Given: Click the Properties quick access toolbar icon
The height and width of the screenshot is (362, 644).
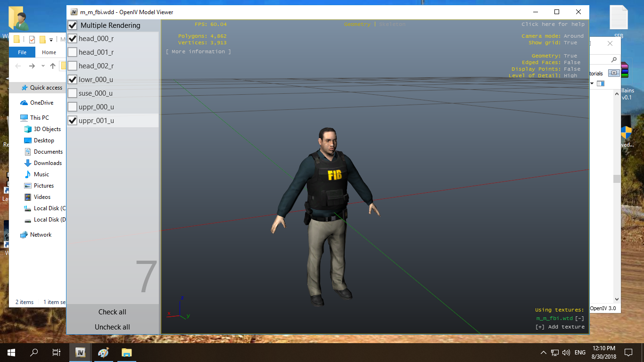Looking at the screenshot, I should 32,39.
